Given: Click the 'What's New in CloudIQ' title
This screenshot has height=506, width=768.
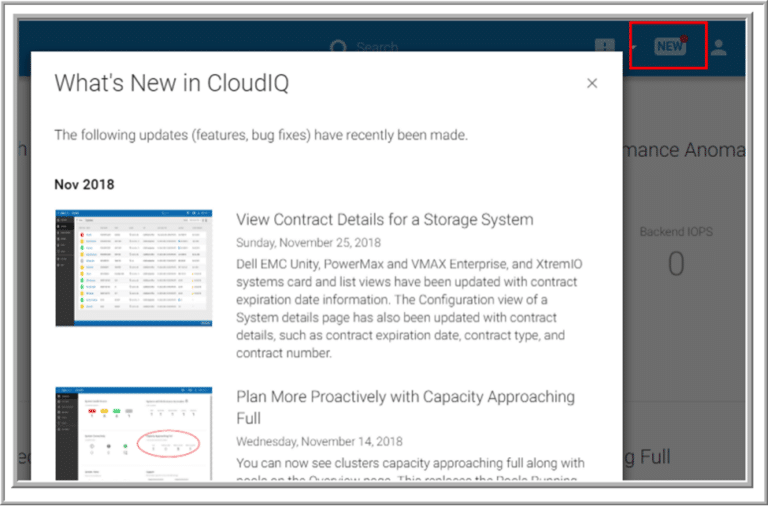Looking at the screenshot, I should coord(171,83).
